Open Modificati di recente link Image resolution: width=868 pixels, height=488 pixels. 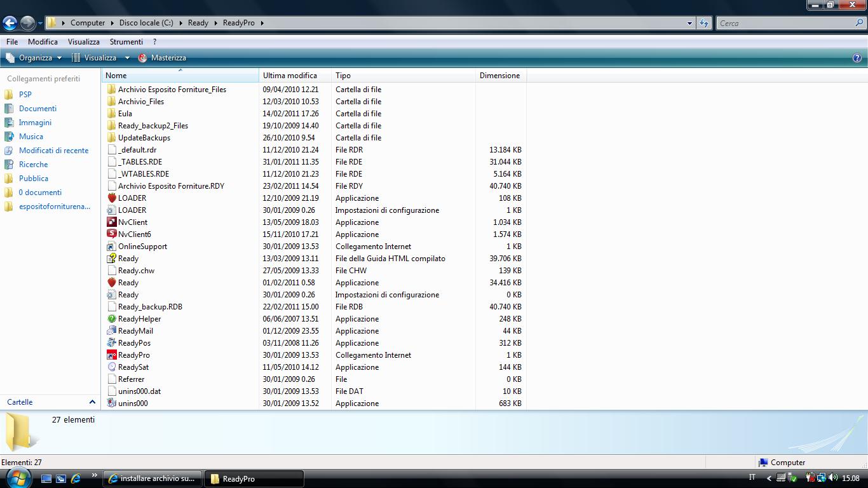[53, 151]
